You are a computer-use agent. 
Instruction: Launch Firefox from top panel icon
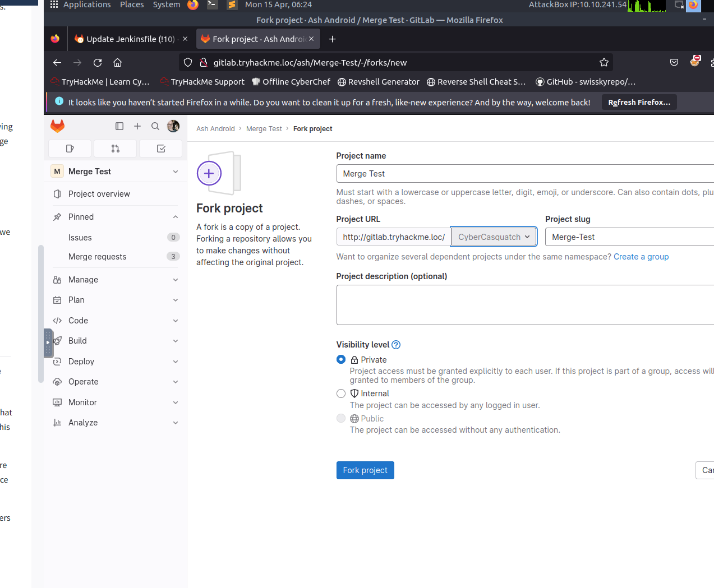click(x=193, y=5)
